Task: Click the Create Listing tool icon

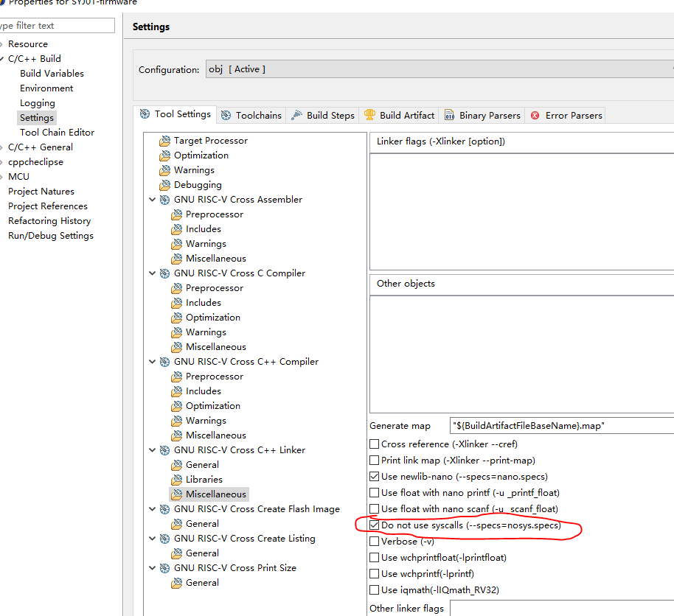Action: pos(164,539)
